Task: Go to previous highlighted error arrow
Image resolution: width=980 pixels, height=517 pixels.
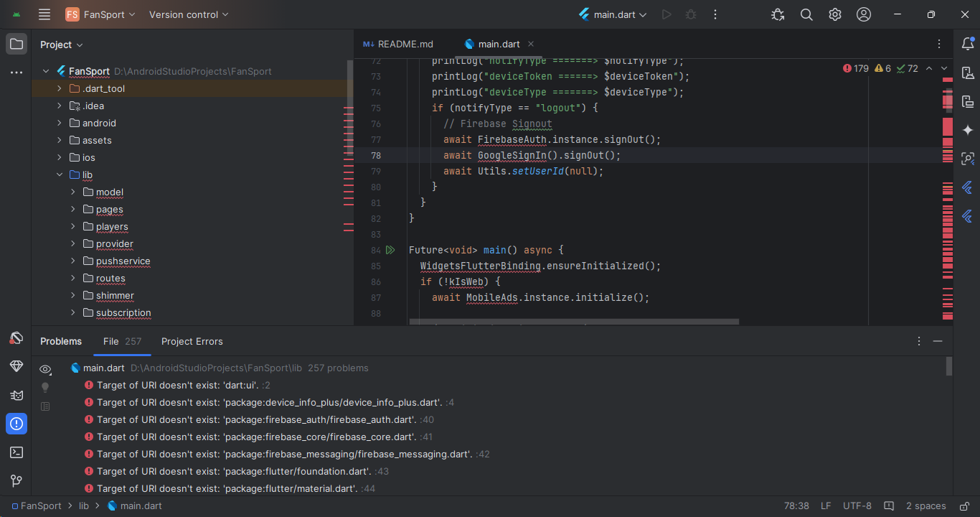Action: coord(929,69)
